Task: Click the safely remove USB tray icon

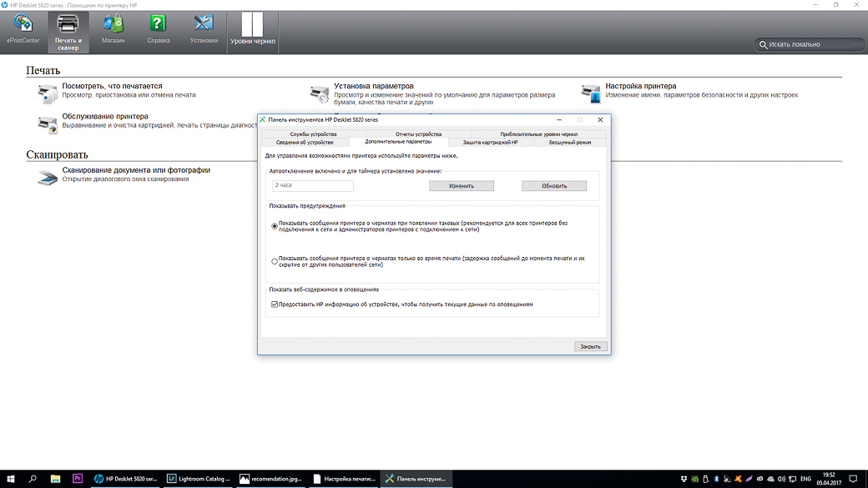Action: tap(705, 479)
